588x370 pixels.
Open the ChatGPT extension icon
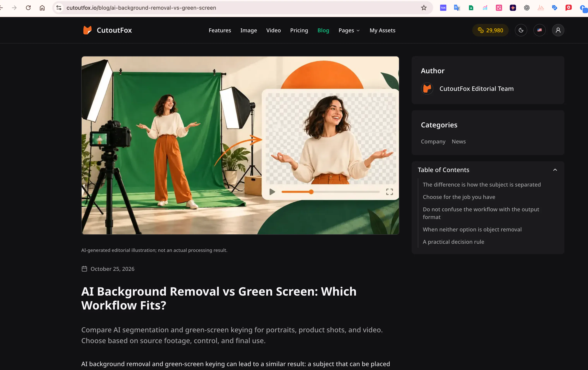point(527,8)
